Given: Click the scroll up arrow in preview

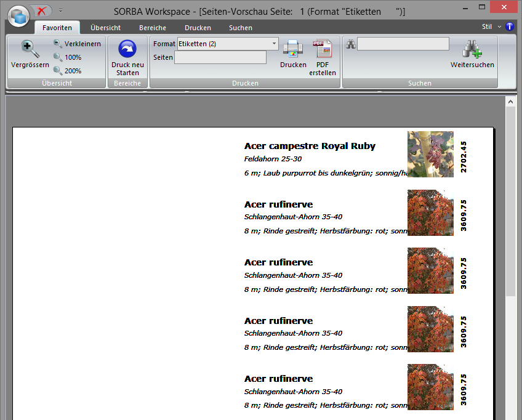Looking at the screenshot, I should coord(510,102).
